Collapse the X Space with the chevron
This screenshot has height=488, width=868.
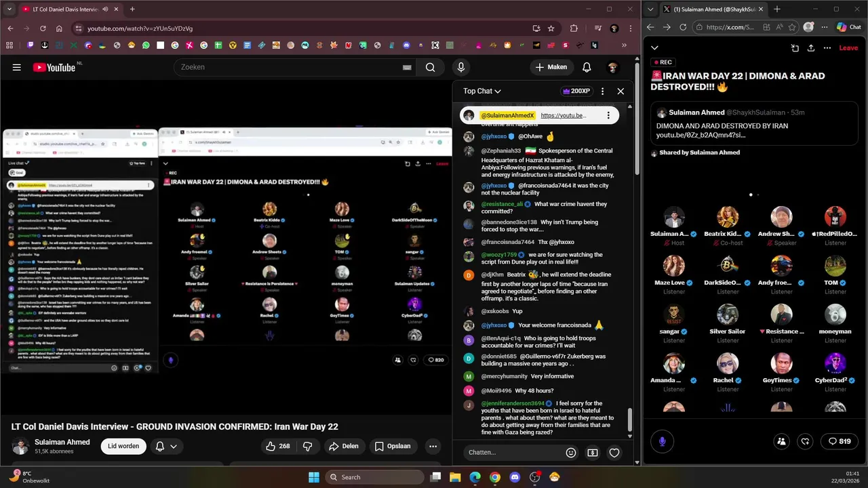pos(654,48)
